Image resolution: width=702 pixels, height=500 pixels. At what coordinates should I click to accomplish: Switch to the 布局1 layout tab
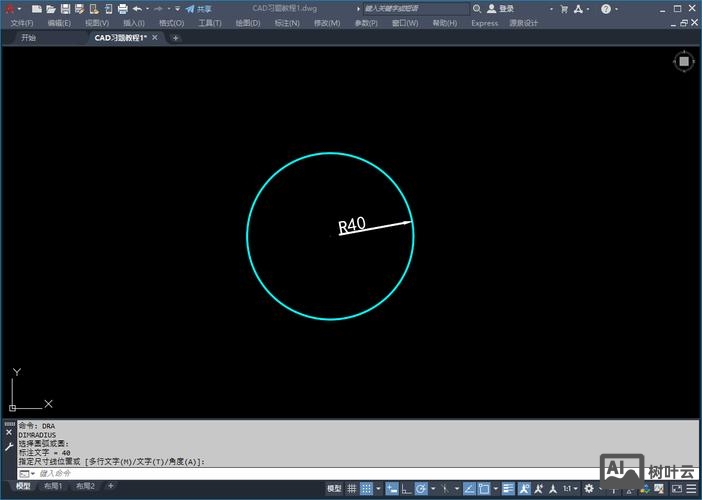click(x=51, y=487)
